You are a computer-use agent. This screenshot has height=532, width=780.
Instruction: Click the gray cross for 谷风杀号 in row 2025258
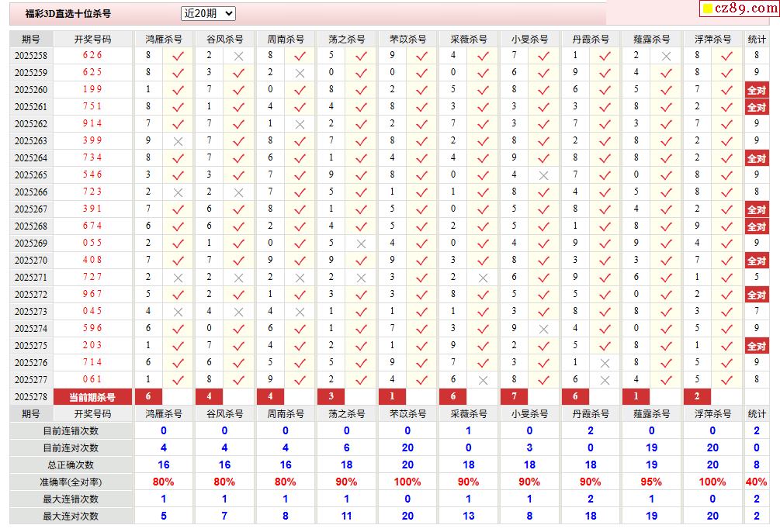[x=239, y=56]
